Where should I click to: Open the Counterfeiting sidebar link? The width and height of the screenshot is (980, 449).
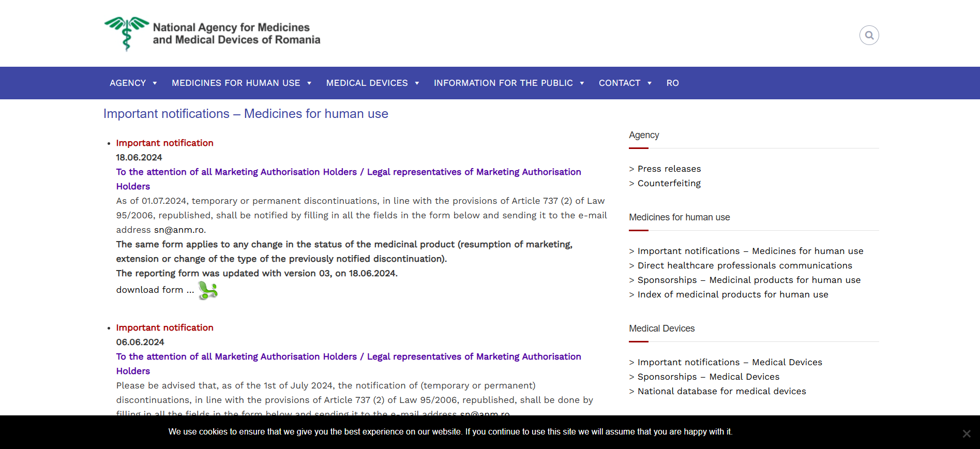(x=669, y=183)
